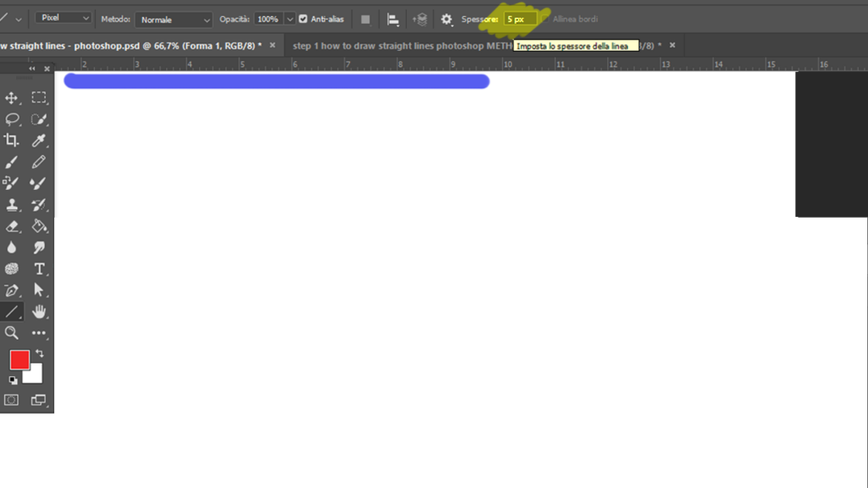Image resolution: width=868 pixels, height=488 pixels.
Task: Open the gear geometry options
Action: 447,19
